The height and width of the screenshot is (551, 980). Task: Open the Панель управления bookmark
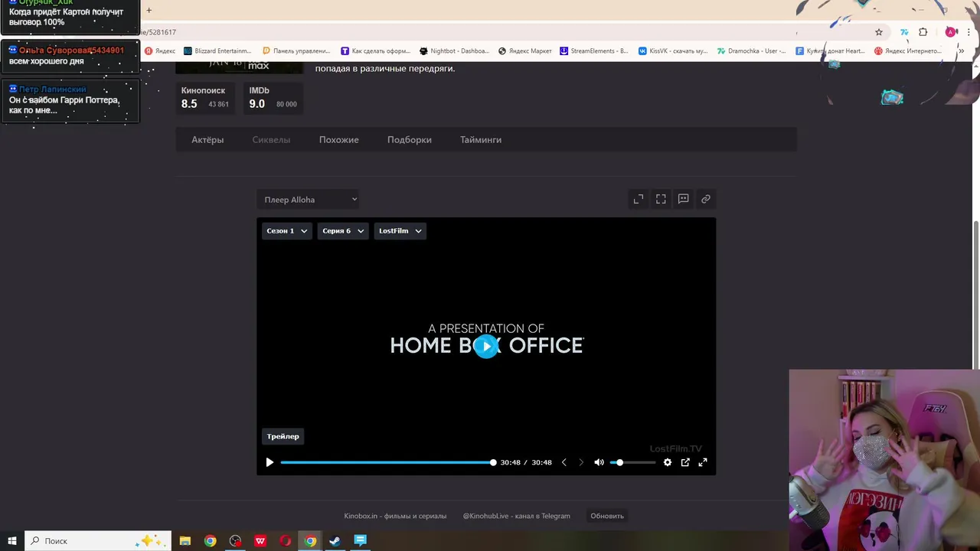click(296, 51)
